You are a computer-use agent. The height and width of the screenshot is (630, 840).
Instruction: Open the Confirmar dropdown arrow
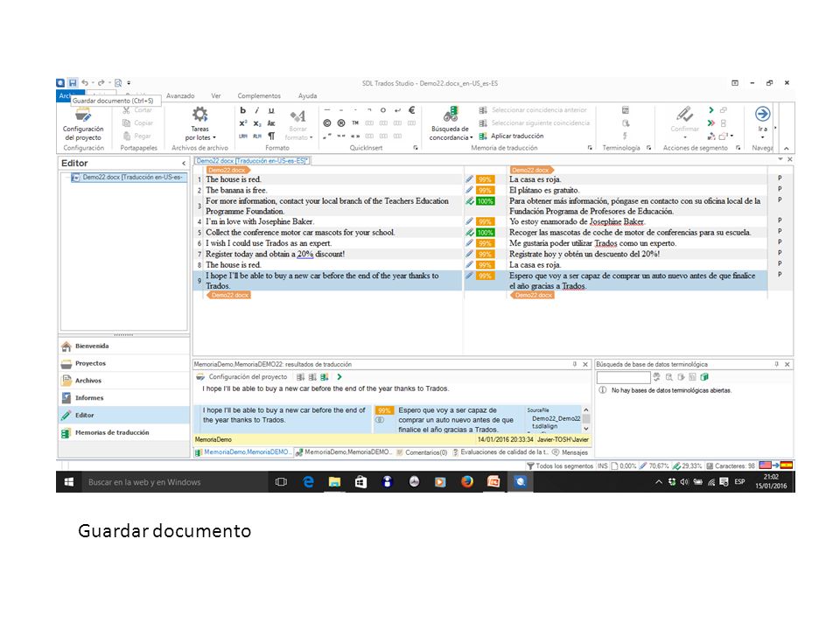(x=684, y=137)
